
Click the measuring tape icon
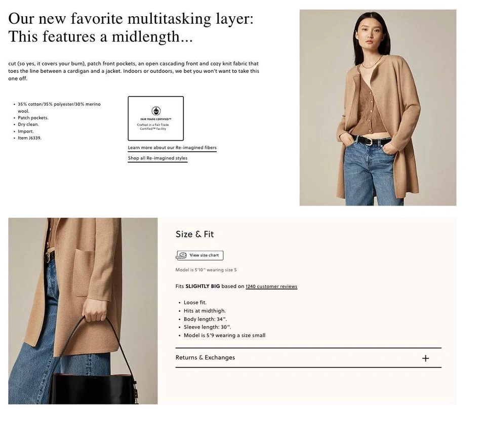(181, 255)
